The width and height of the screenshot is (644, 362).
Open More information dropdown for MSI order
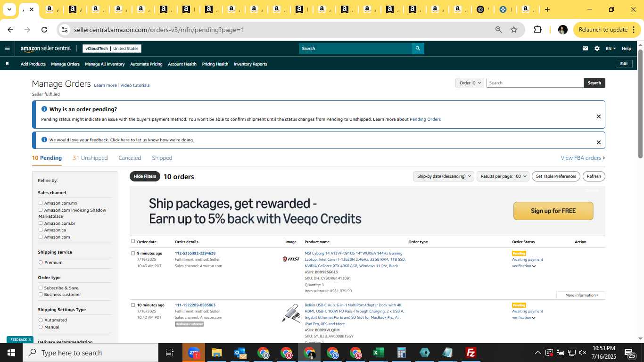(581, 295)
